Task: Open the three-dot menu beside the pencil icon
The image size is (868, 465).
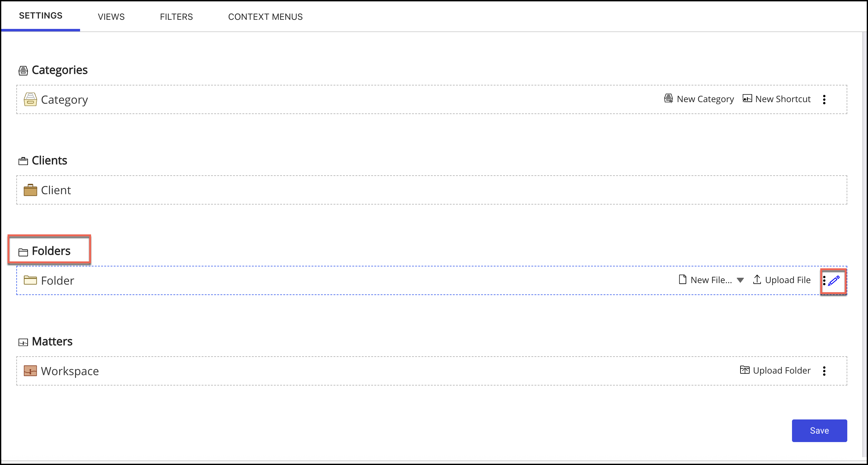Action: click(825, 280)
